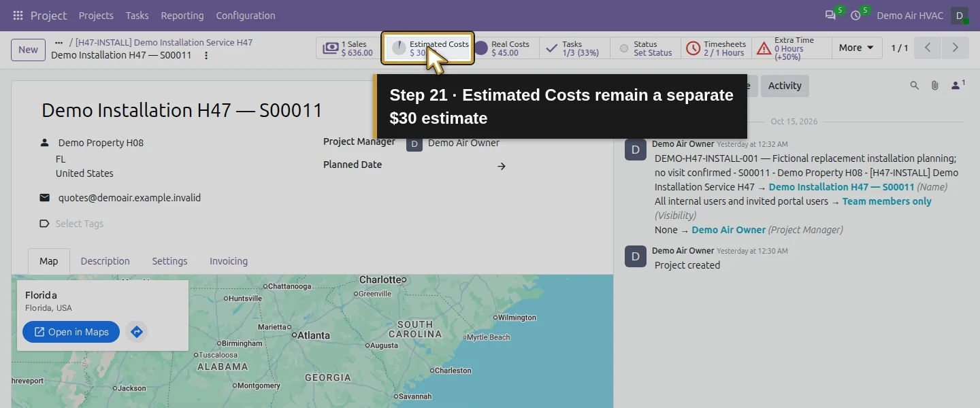The image size is (980, 408).
Task: Open the Project Manager Demo Air Owner field
Action: 463,143
